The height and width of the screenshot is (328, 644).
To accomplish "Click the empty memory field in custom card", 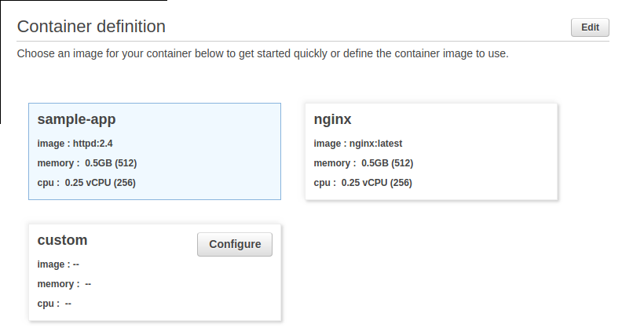I will point(64,284).
